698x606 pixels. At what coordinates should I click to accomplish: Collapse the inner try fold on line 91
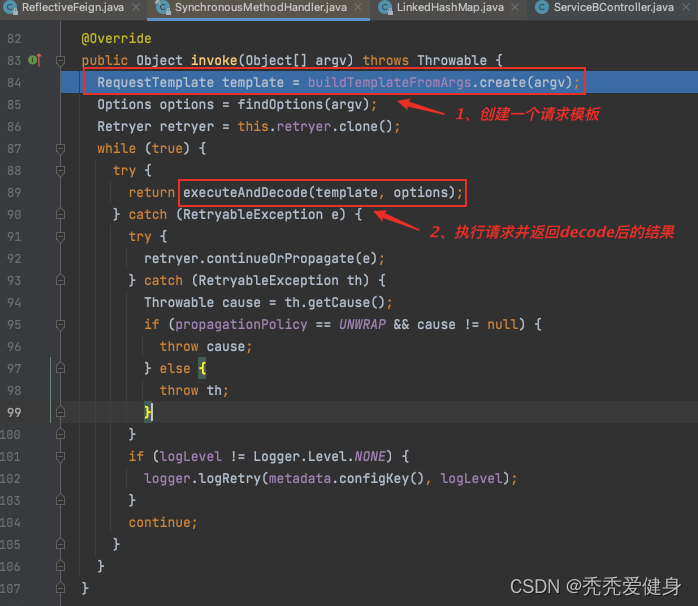(61, 236)
